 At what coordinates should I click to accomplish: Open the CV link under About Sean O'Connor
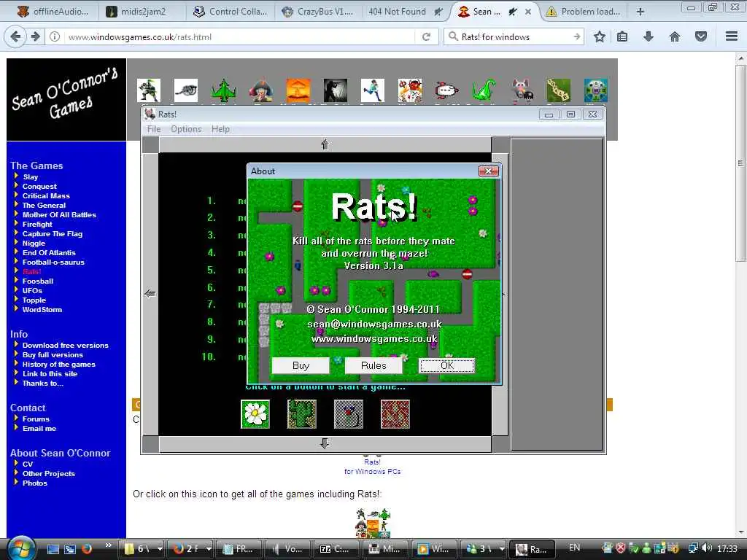coord(28,464)
